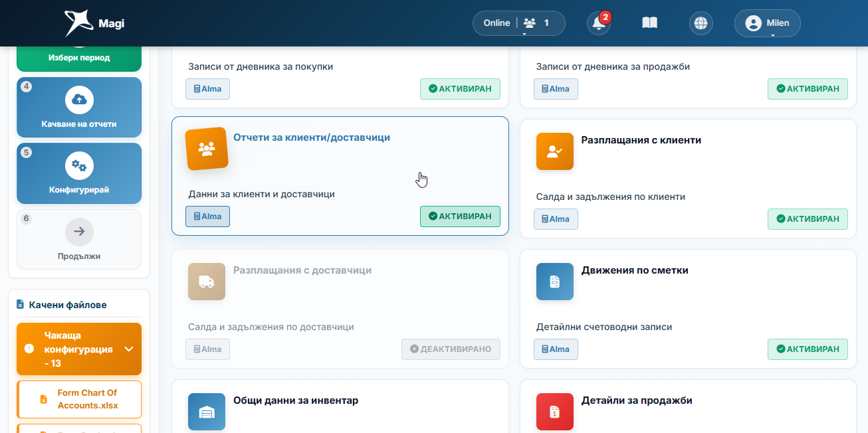Click the Magi logo

(x=94, y=23)
